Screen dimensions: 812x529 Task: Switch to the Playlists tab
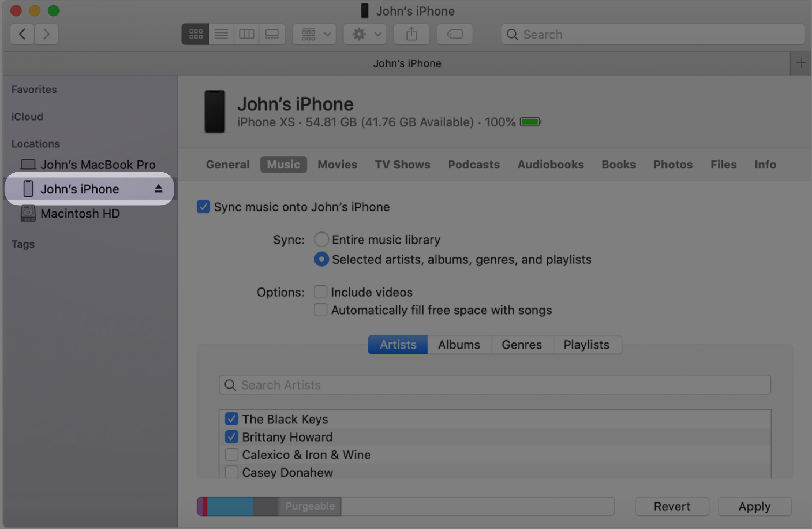[x=585, y=344]
